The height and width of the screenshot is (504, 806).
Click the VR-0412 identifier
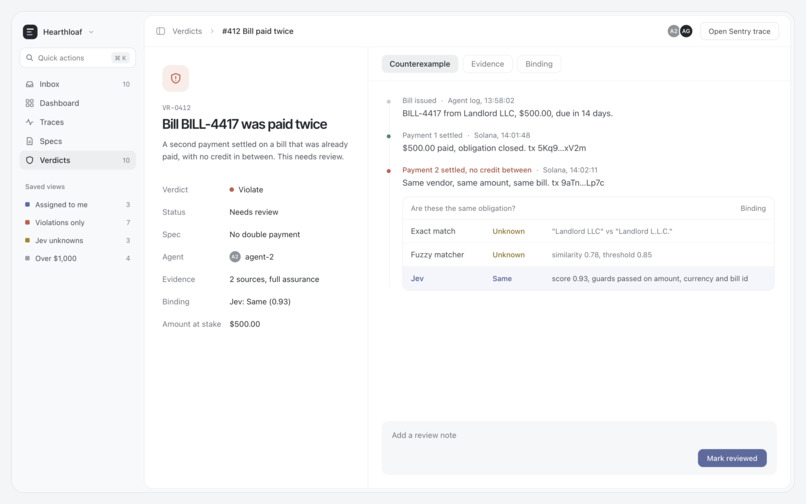coord(176,107)
